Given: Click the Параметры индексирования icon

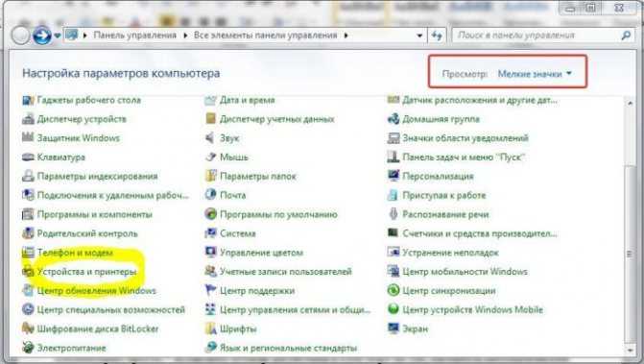Looking at the screenshot, I should [28, 177].
